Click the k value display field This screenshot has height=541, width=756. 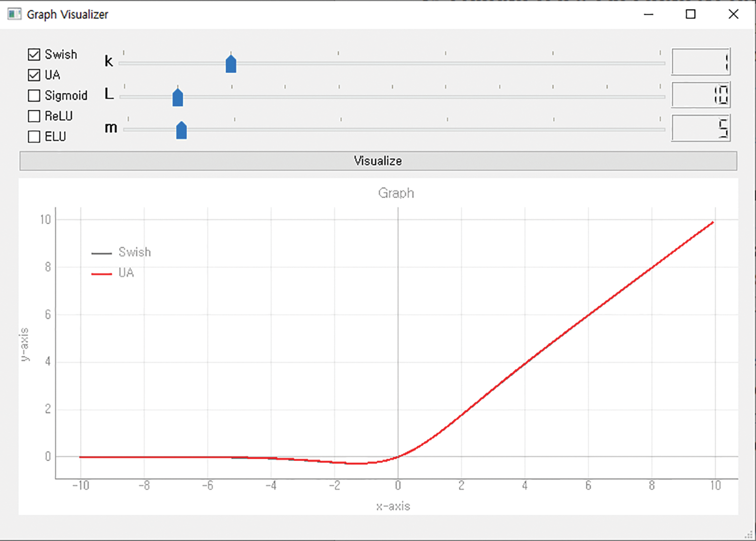pyautogui.click(x=701, y=62)
